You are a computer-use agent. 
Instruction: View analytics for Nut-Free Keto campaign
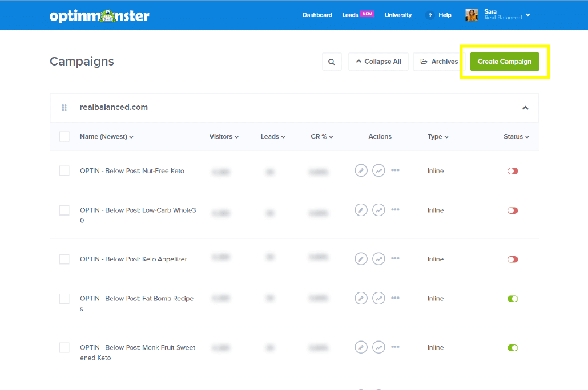378,171
